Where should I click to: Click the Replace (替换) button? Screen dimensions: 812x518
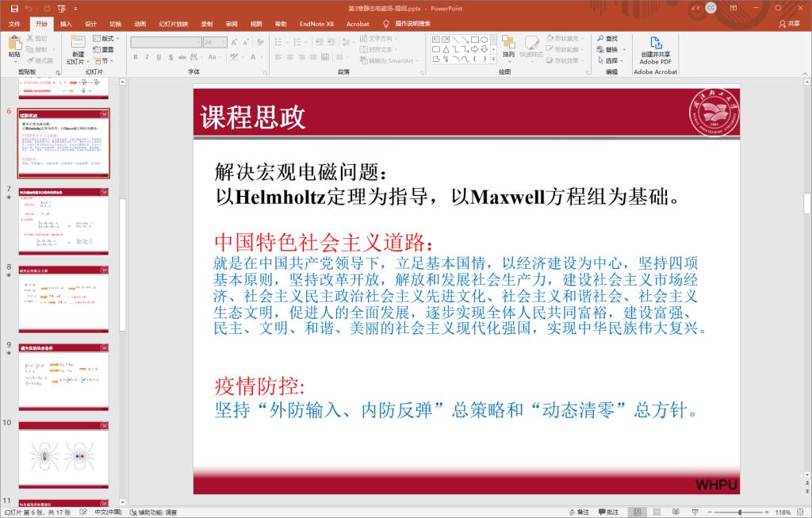pyautogui.click(x=611, y=49)
